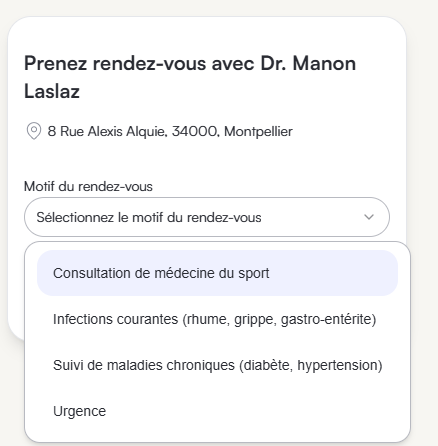The width and height of the screenshot is (438, 446).
Task: Click the location pin icon
Action: (34, 131)
